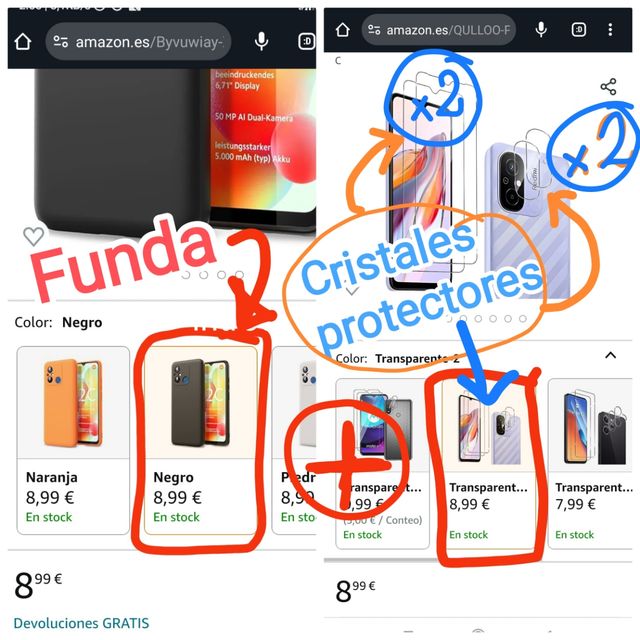Open the tab switcher in right browser

point(579,29)
